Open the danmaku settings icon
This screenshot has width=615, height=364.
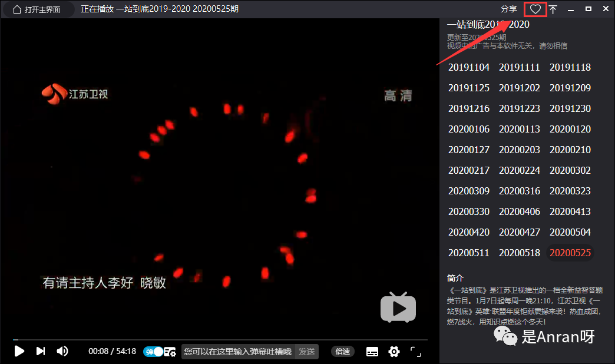[x=170, y=352]
